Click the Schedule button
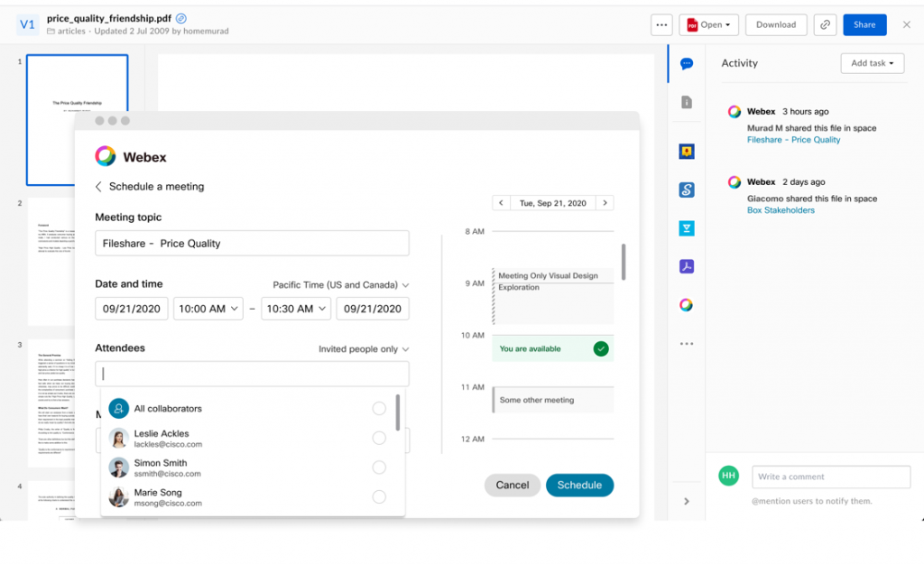Screen dimensions: 924x565 (579, 485)
